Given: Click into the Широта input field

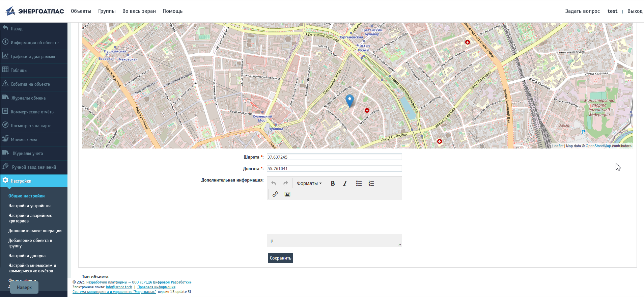Looking at the screenshot, I should [334, 157].
